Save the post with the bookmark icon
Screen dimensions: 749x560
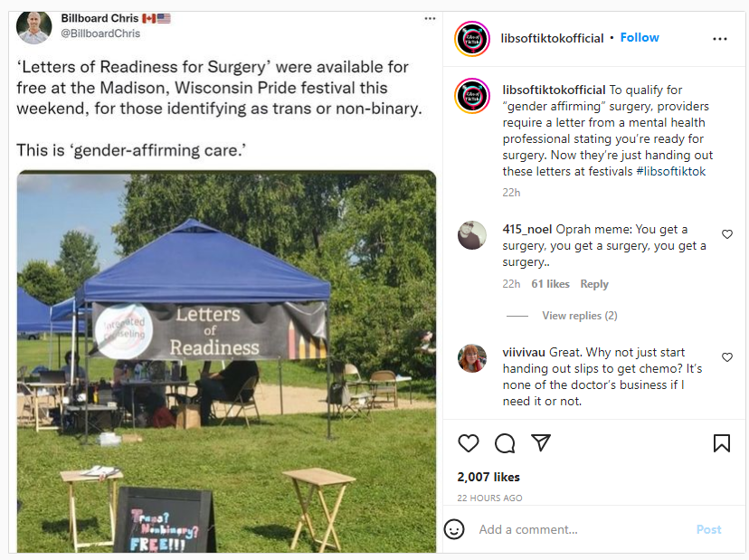(x=721, y=443)
